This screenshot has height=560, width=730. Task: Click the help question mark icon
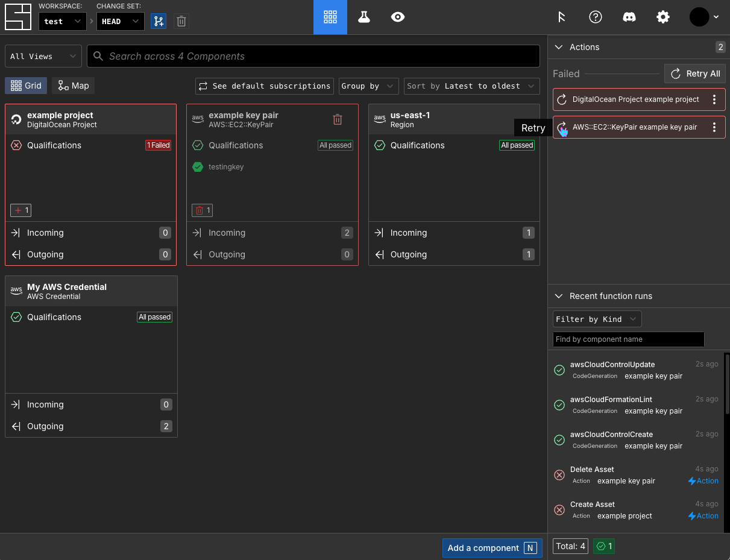[595, 17]
